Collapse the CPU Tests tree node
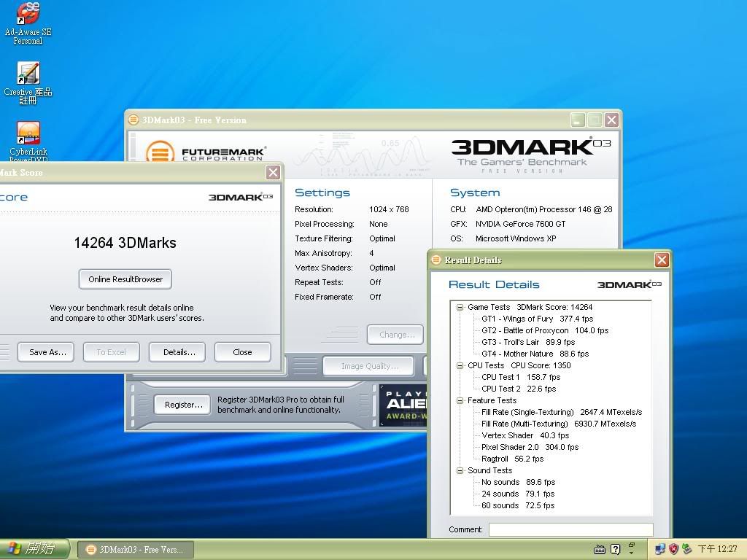747x560 pixels. point(460,365)
